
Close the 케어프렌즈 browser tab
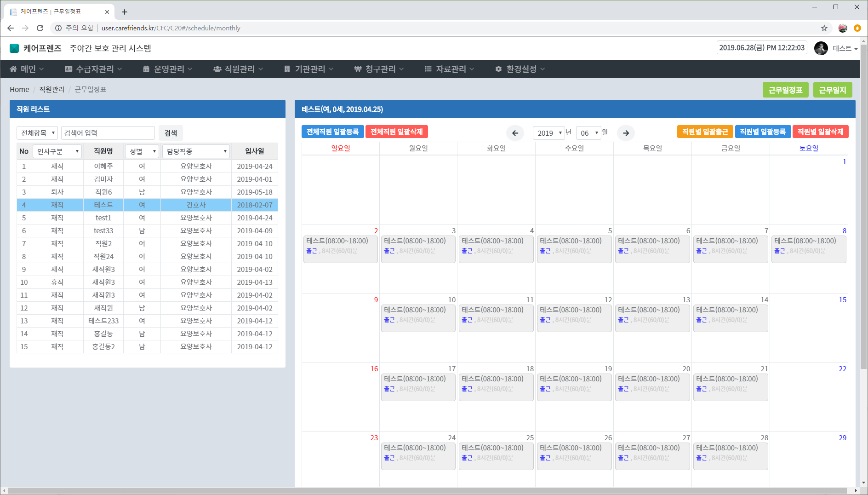coord(107,12)
